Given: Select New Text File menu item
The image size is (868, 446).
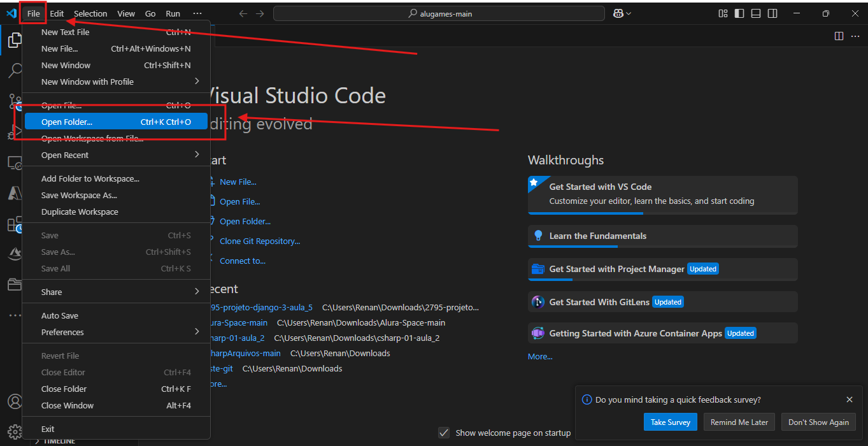Looking at the screenshot, I should point(116,32).
